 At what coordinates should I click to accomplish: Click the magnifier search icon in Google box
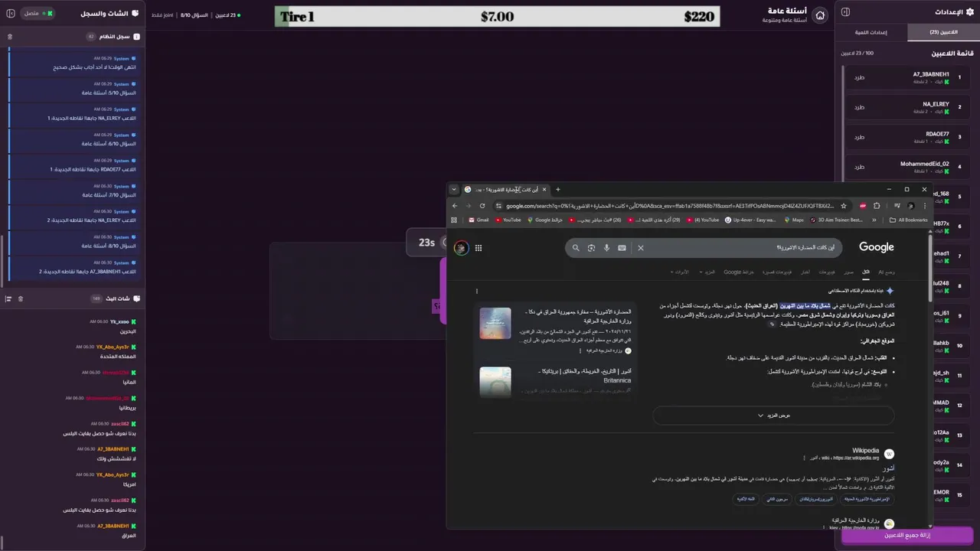tap(576, 248)
